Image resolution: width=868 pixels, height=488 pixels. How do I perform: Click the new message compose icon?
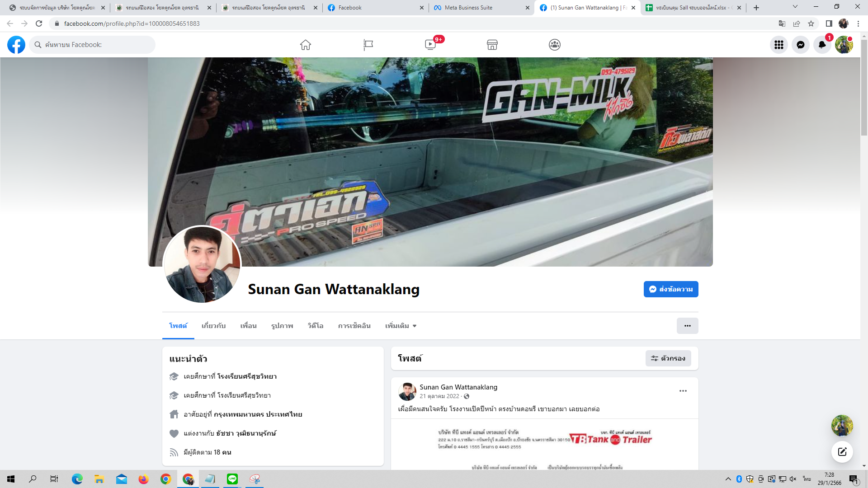point(842,452)
